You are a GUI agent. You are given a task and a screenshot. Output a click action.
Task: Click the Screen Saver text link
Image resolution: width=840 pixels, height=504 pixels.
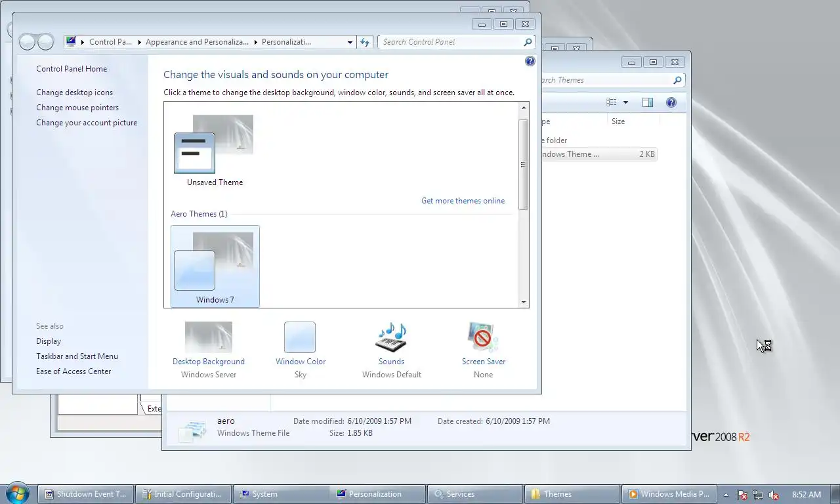pyautogui.click(x=484, y=362)
